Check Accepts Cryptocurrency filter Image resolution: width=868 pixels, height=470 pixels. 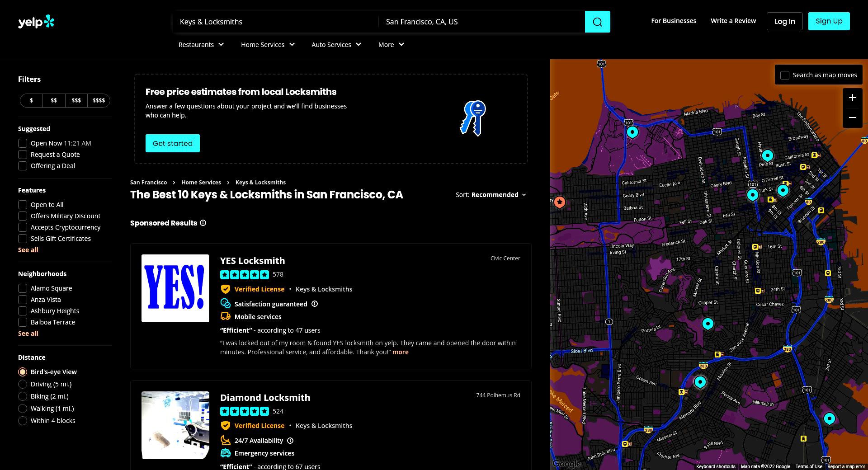point(23,227)
